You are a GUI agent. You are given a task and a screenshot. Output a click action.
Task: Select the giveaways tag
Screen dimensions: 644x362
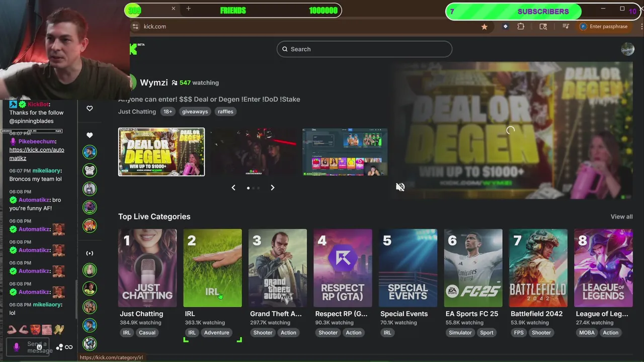click(195, 112)
